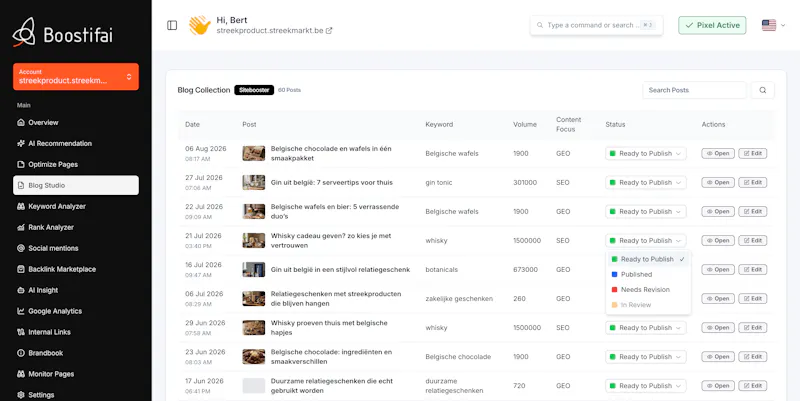Click the Boostifai logo
The width and height of the screenshot is (800, 401).
[x=63, y=34]
